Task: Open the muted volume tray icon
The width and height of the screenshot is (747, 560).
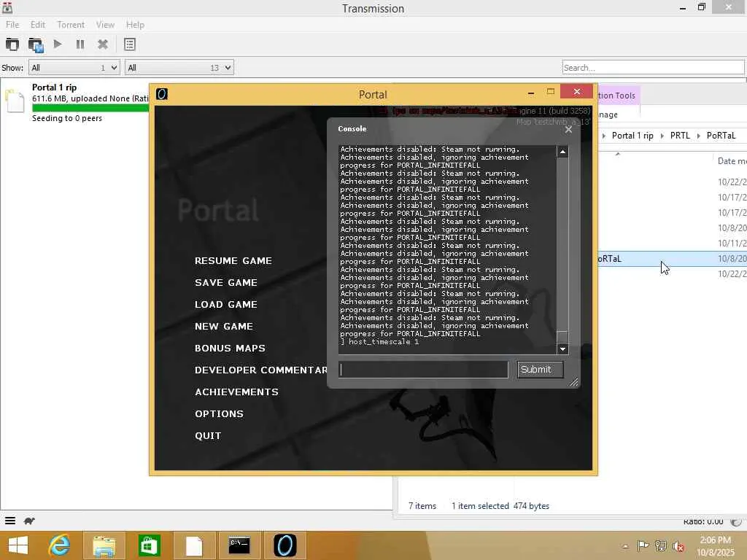Action: pyautogui.click(x=678, y=546)
